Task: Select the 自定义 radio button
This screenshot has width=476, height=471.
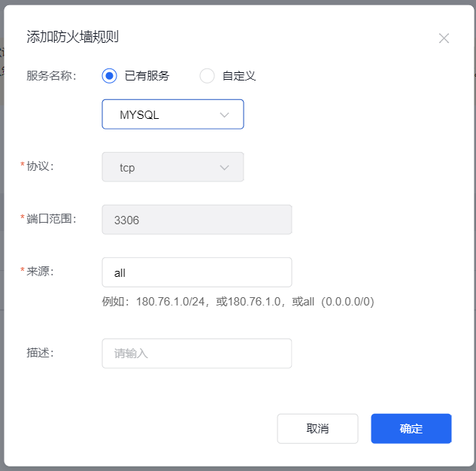Action: click(x=208, y=76)
